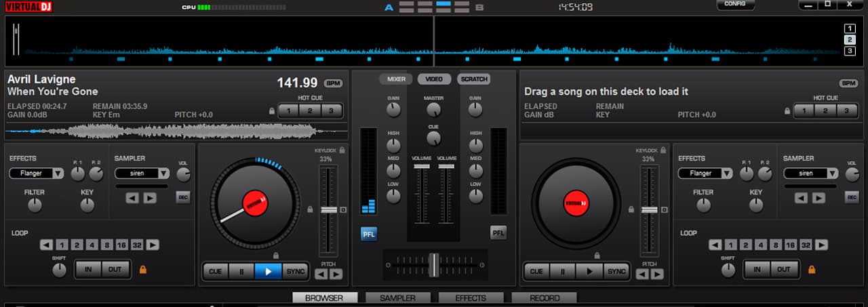Viewport: 868px width, 307px height.
Task: Click the left deck pitch down arrow
Action: [321, 274]
